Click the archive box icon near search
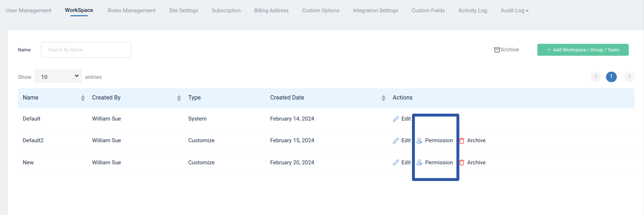Viewport: 644px width, 215px height. tap(497, 50)
